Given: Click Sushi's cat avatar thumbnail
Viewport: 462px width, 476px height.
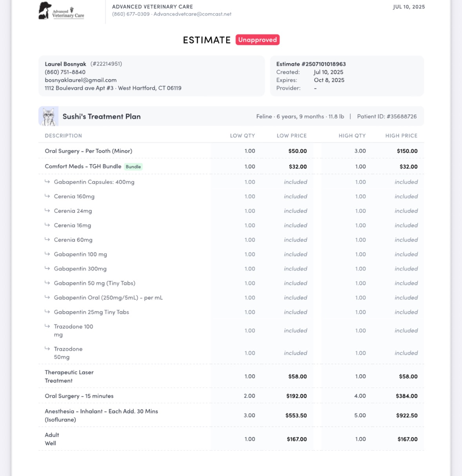Looking at the screenshot, I should pyautogui.click(x=49, y=116).
